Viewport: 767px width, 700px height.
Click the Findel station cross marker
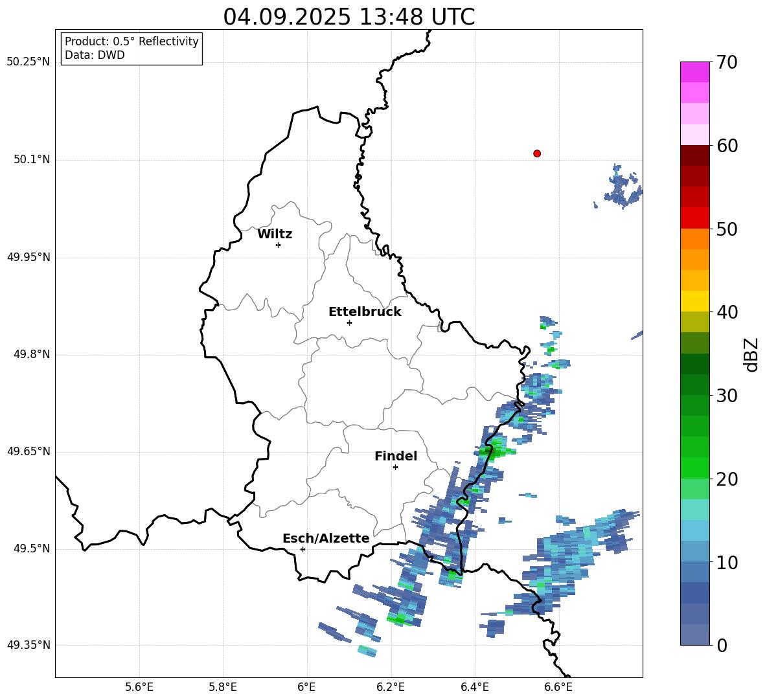click(395, 468)
